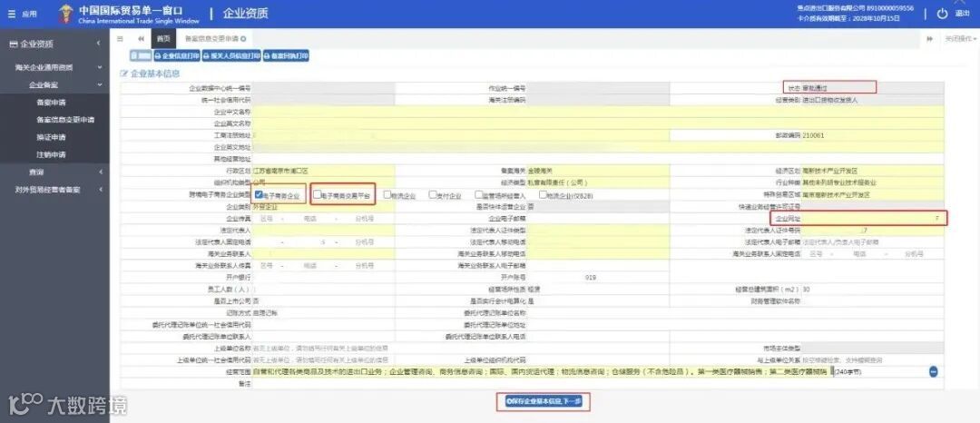Click the 企业信息打印 button
Image resolution: width=980 pixels, height=423 pixels.
click(x=177, y=55)
